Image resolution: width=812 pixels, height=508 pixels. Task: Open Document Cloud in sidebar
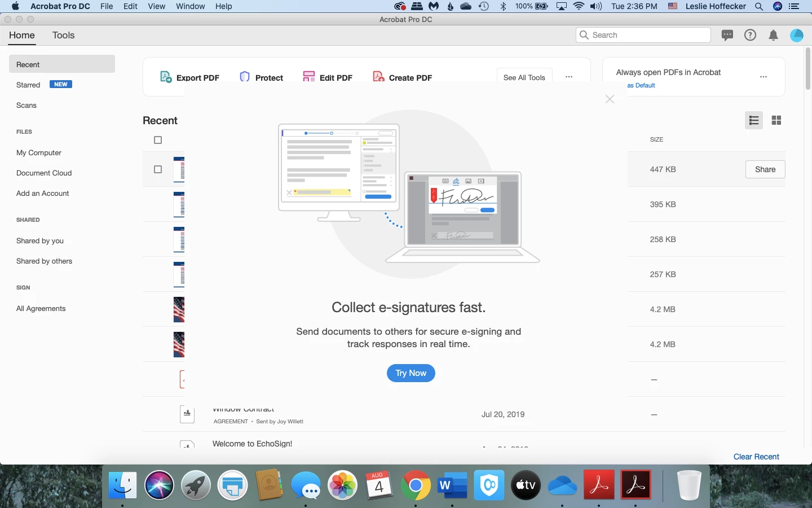pyautogui.click(x=44, y=173)
